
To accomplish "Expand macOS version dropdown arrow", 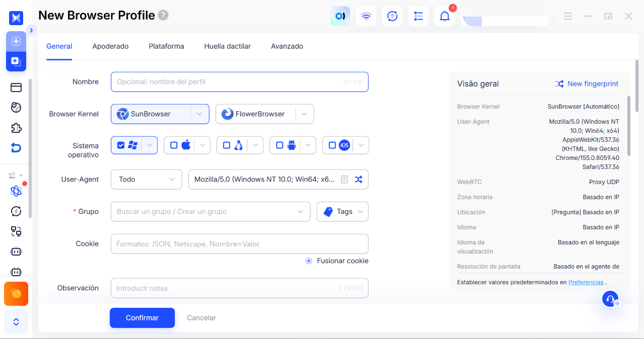I will point(202,145).
